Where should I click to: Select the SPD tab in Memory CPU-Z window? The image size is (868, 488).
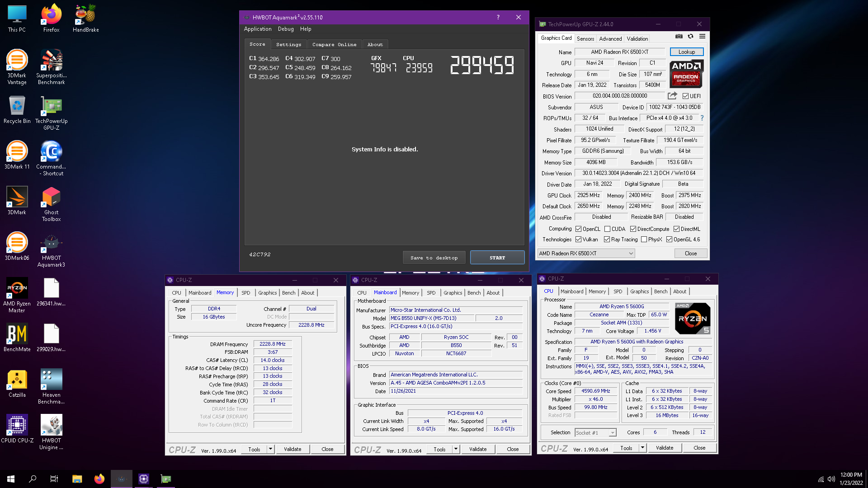(x=245, y=293)
